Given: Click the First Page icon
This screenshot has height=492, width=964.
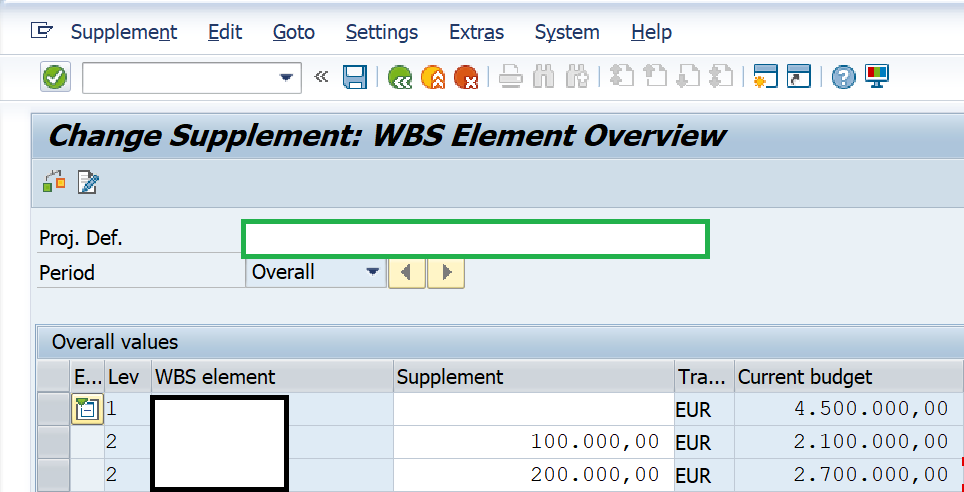Looking at the screenshot, I should pyautogui.click(x=622, y=77).
